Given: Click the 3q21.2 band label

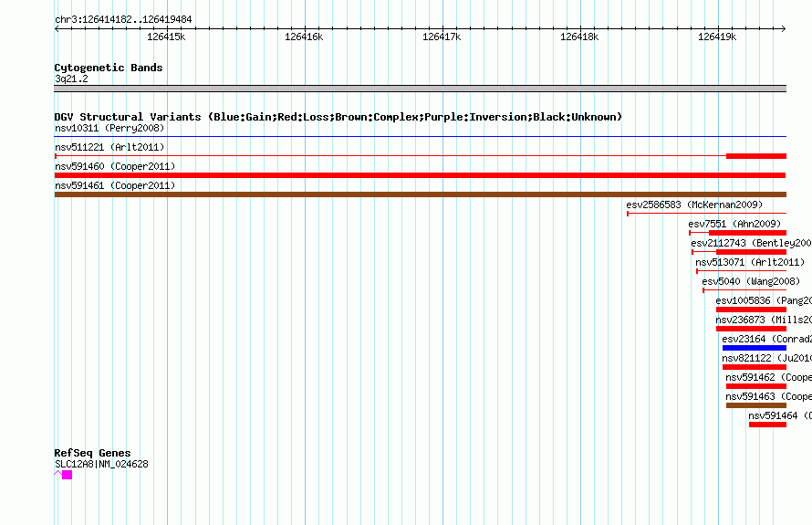Looking at the screenshot, I should click(71, 79).
